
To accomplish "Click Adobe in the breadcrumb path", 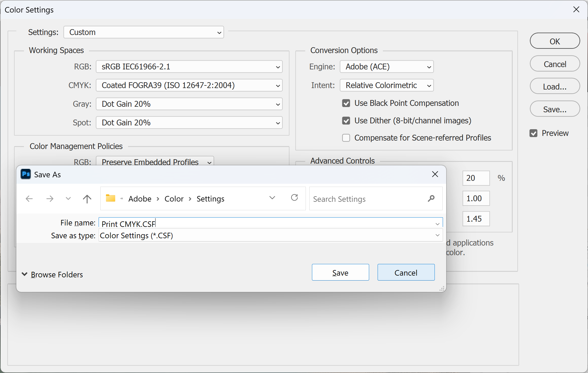I will (x=140, y=199).
